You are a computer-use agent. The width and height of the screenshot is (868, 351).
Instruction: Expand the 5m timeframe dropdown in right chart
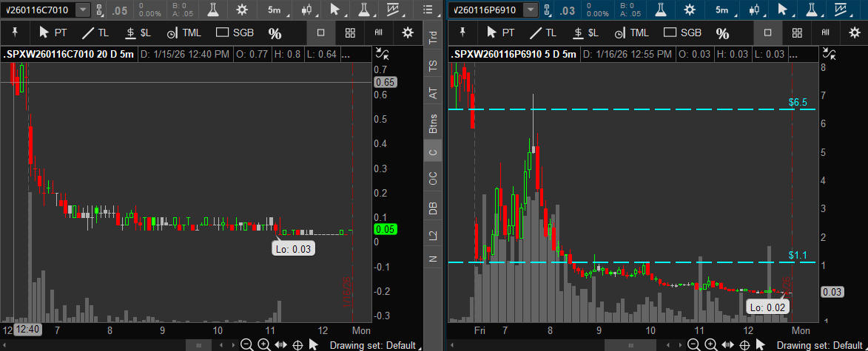(721, 10)
